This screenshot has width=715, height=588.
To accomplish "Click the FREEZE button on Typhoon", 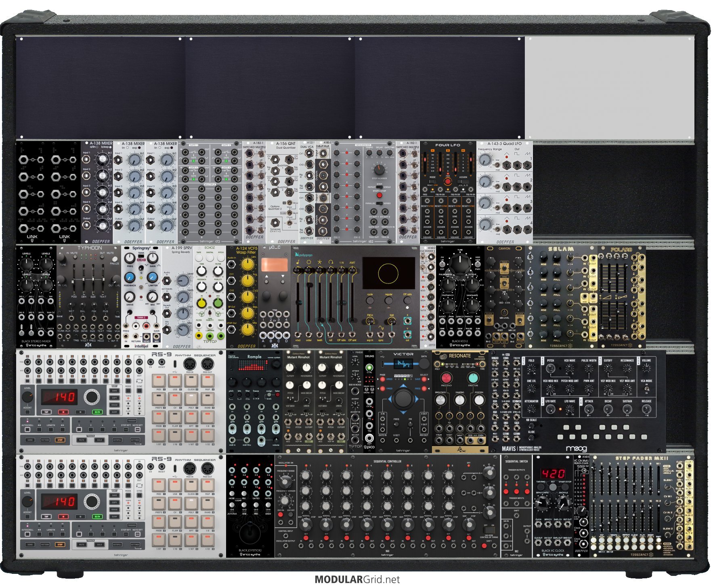I will pyautogui.click(x=114, y=258).
